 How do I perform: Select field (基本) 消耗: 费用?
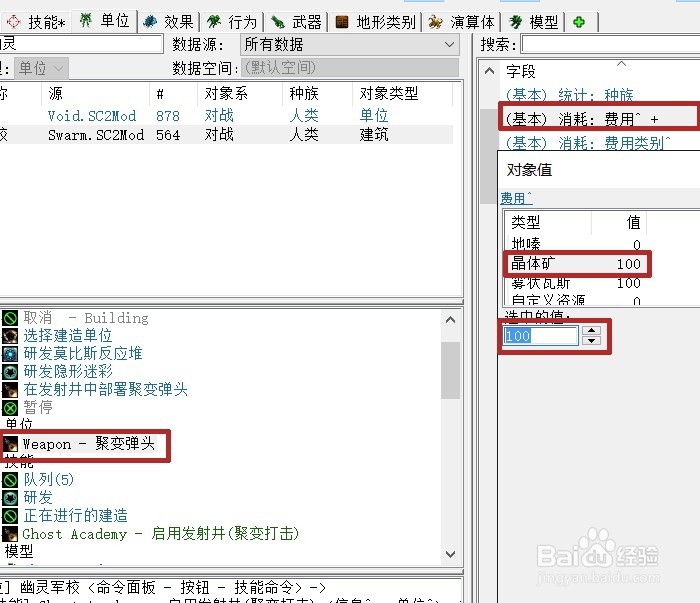pos(581,119)
